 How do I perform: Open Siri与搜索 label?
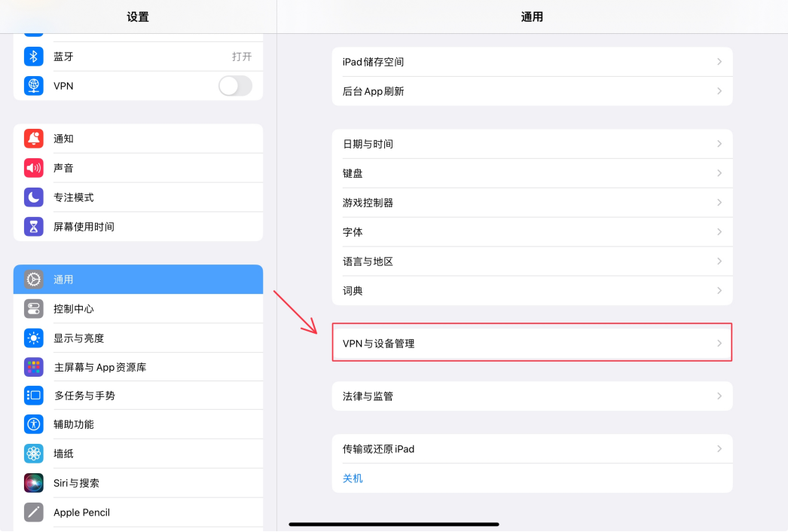tap(76, 483)
